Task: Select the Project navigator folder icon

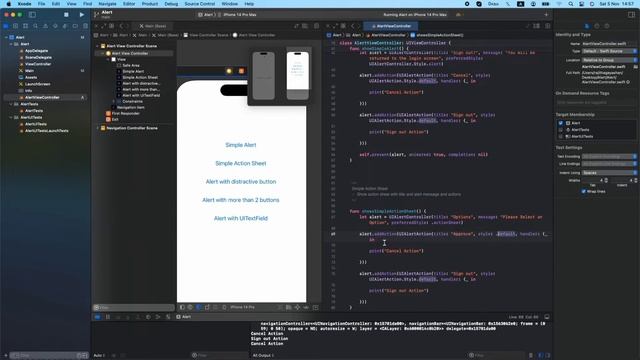Action: (6, 26)
